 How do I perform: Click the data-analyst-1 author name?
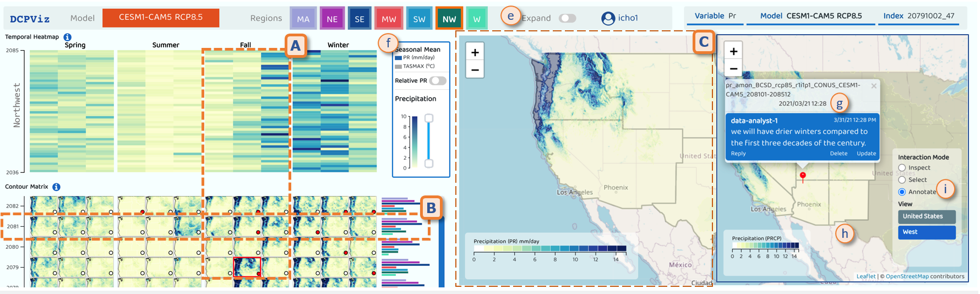[754, 121]
